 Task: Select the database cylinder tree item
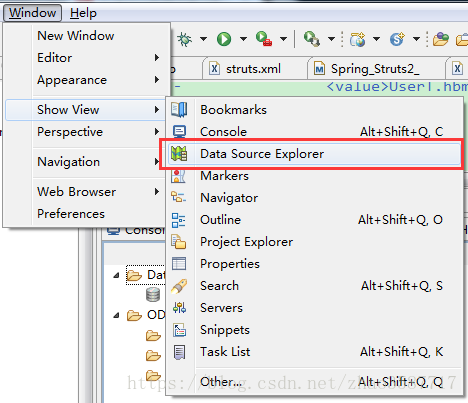coord(153,295)
